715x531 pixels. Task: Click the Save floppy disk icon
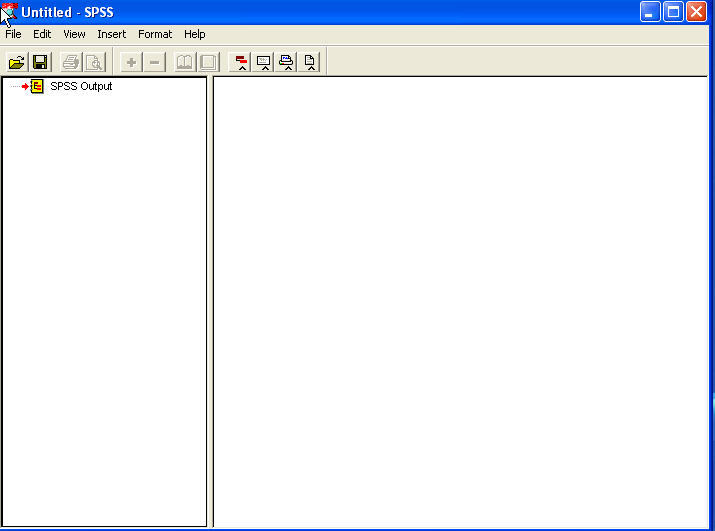click(40, 62)
